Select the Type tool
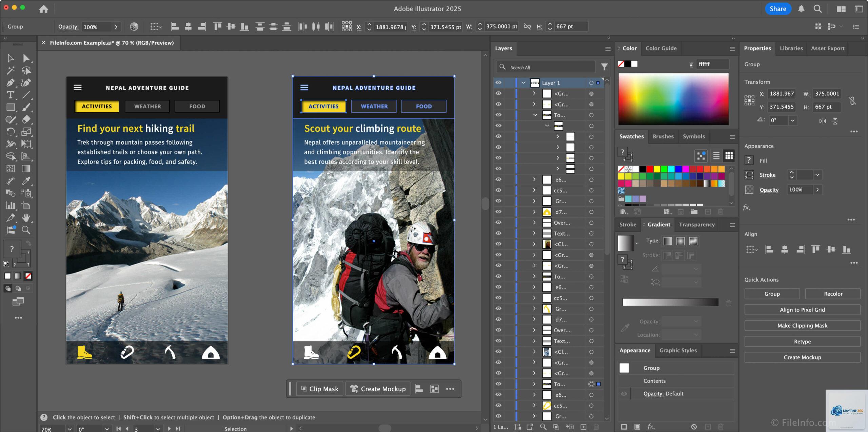The width and height of the screenshot is (868, 432). (x=11, y=95)
